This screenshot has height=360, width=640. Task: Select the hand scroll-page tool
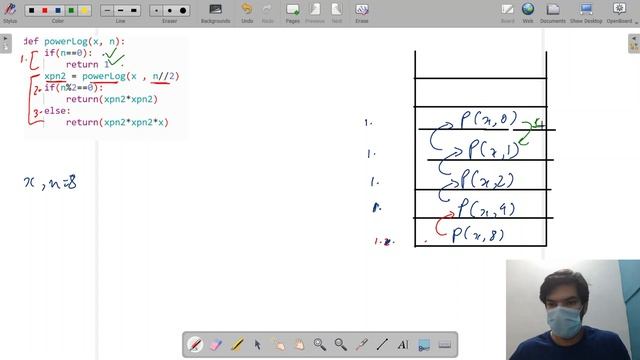click(299, 344)
